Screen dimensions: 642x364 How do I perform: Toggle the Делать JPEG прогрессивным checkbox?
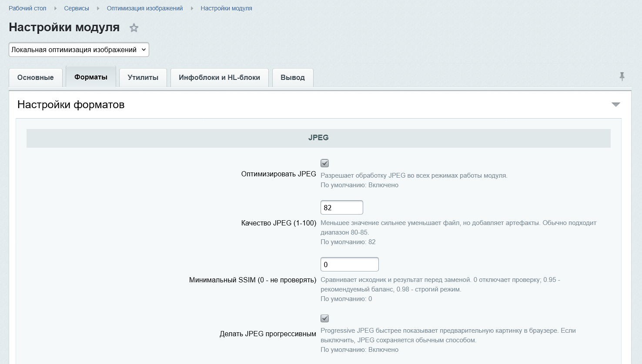(x=324, y=318)
